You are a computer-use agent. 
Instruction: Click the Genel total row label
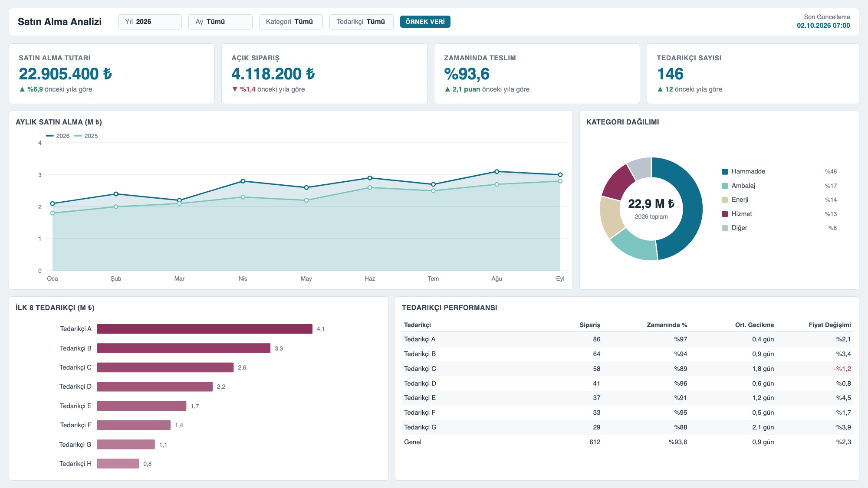[x=413, y=442]
